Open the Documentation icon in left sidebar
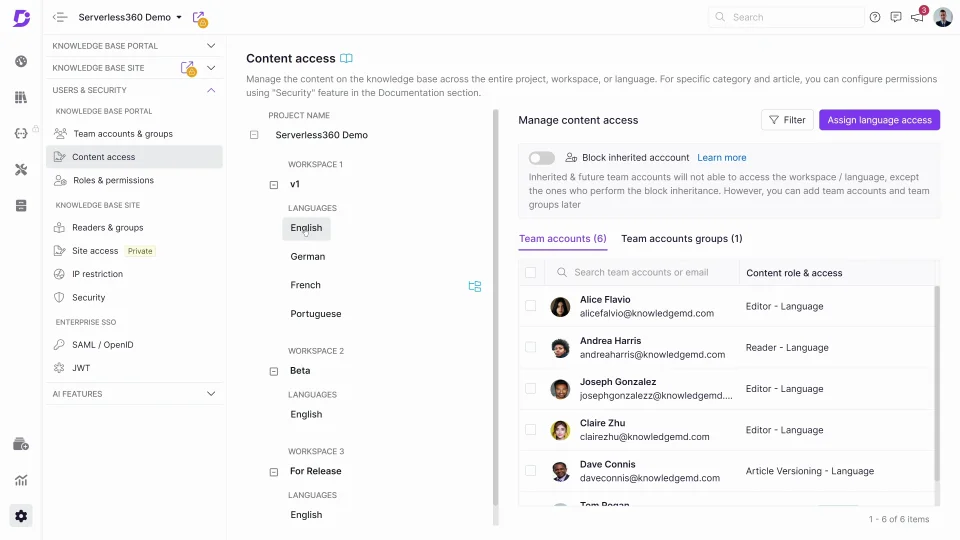 pyautogui.click(x=21, y=97)
